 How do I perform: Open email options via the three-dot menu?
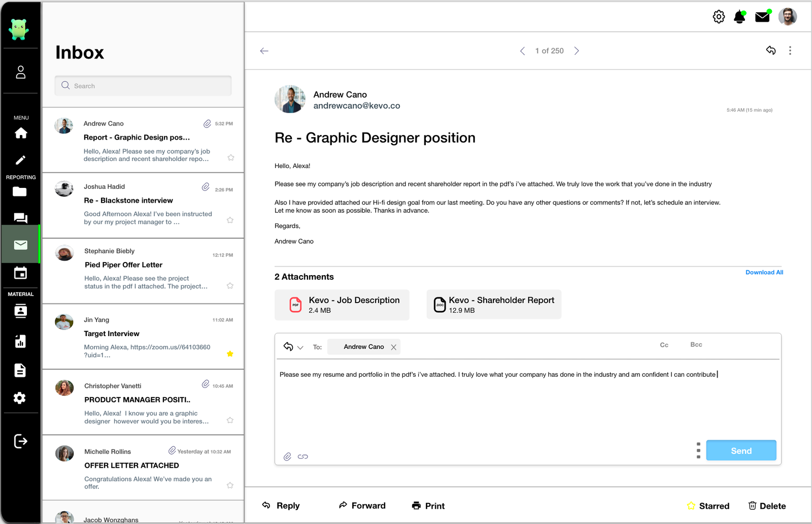tap(790, 50)
